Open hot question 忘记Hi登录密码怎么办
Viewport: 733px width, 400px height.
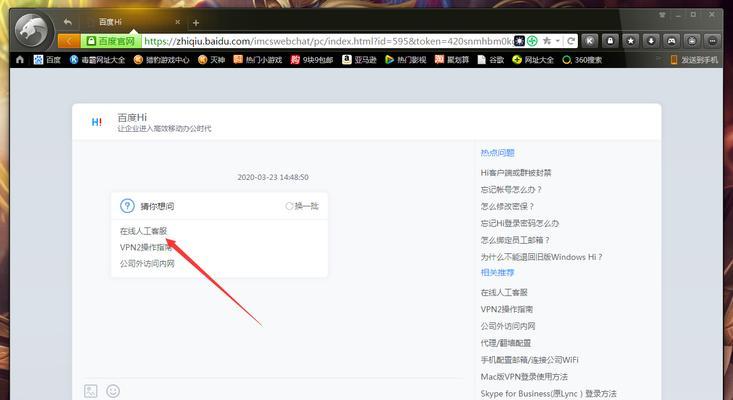coord(520,223)
